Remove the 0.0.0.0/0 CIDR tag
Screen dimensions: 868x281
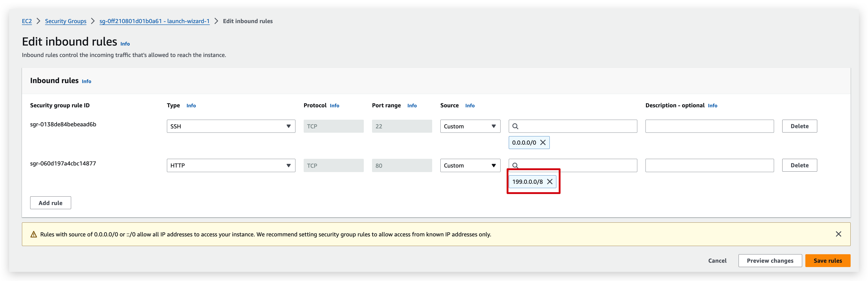click(543, 142)
